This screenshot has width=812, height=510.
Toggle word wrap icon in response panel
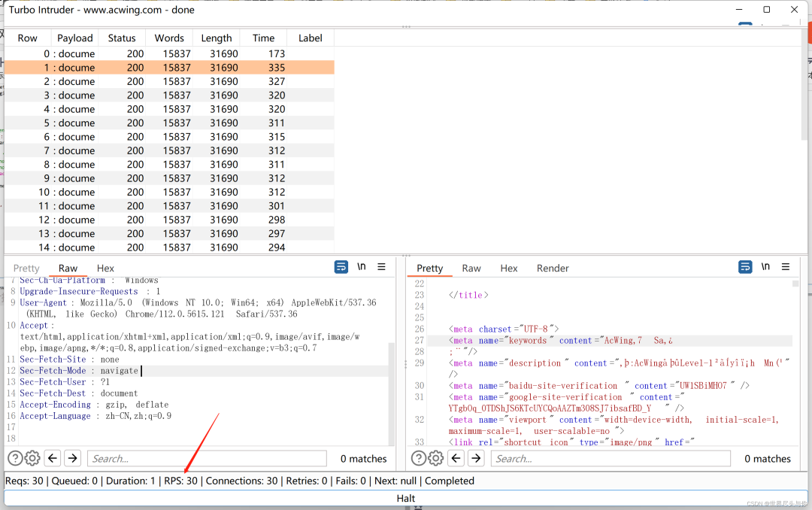[745, 267]
